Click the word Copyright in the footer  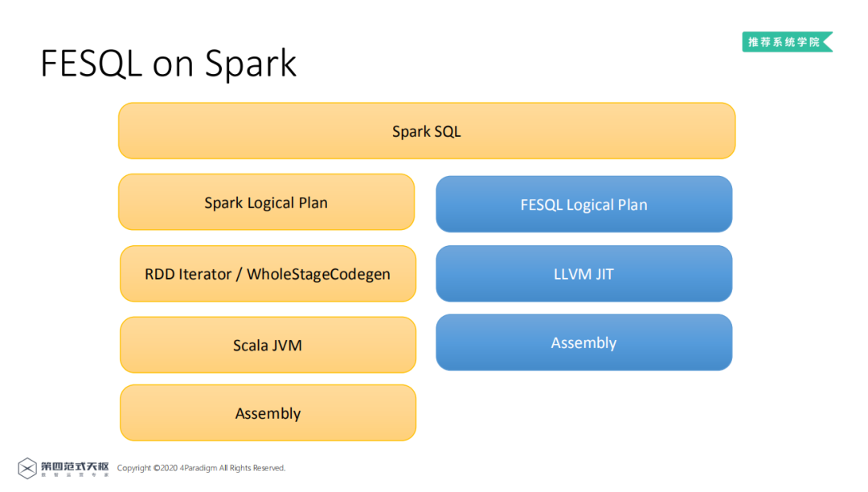pyautogui.click(x=134, y=468)
